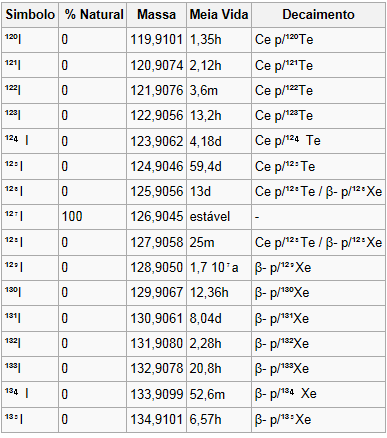Viewport: 387px width, 438px height.
Task: Click the mass value 128,9050
Action: point(157,267)
